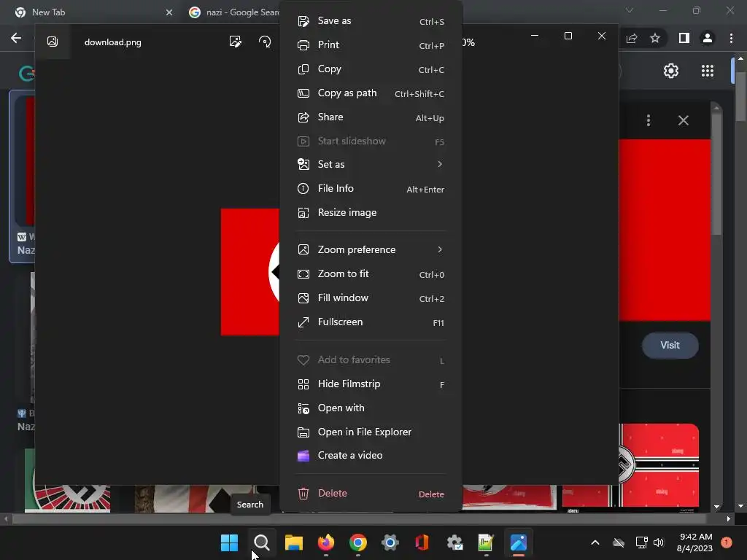The width and height of the screenshot is (747, 560).
Task: Click the Fullscreen diagonal arrows icon
Action: (303, 322)
